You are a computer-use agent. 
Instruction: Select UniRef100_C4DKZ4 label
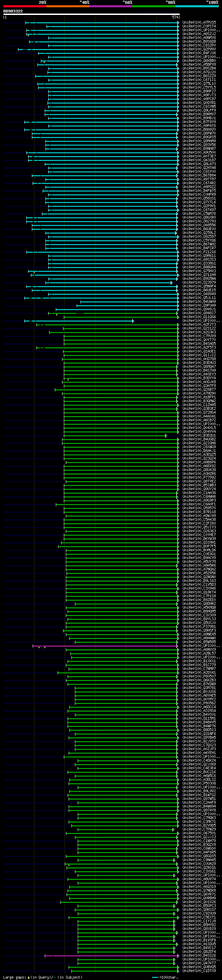pyautogui.click(x=199, y=761)
